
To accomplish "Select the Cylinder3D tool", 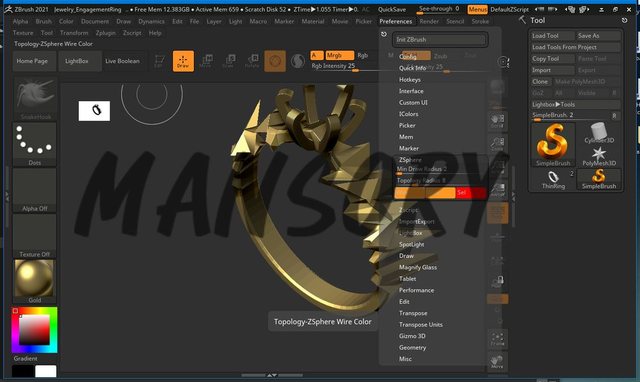I will 599,133.
